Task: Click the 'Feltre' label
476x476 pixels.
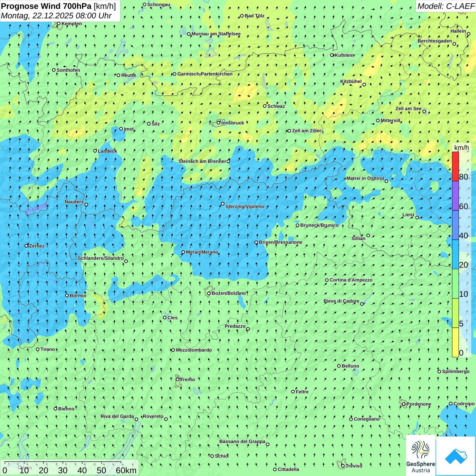Action: point(302,392)
